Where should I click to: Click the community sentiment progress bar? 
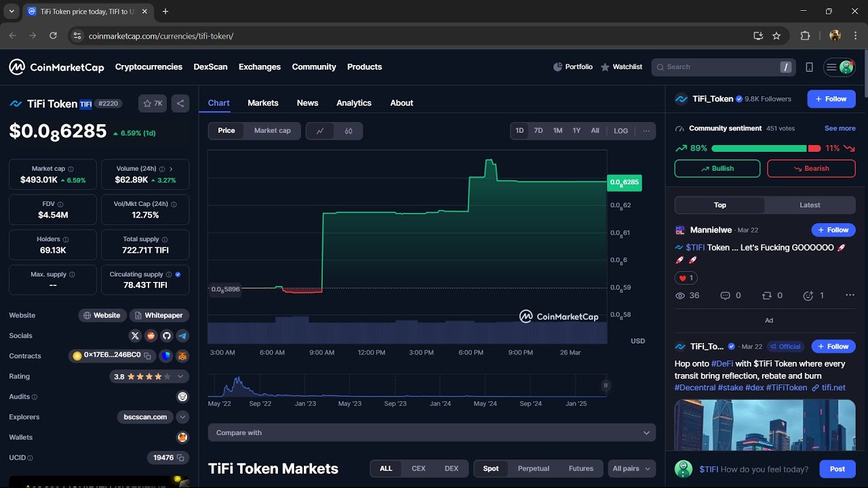point(766,148)
